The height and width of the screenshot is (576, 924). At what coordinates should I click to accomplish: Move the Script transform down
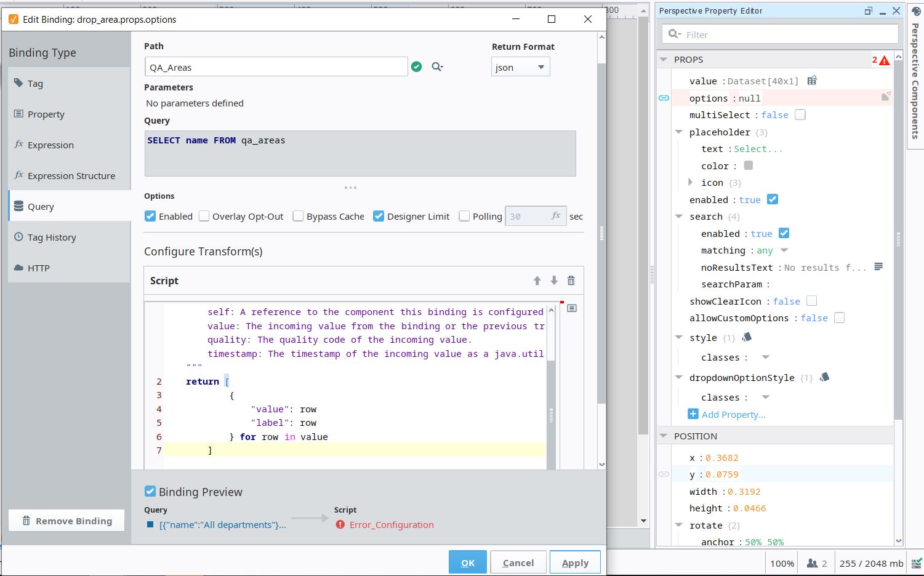point(554,281)
